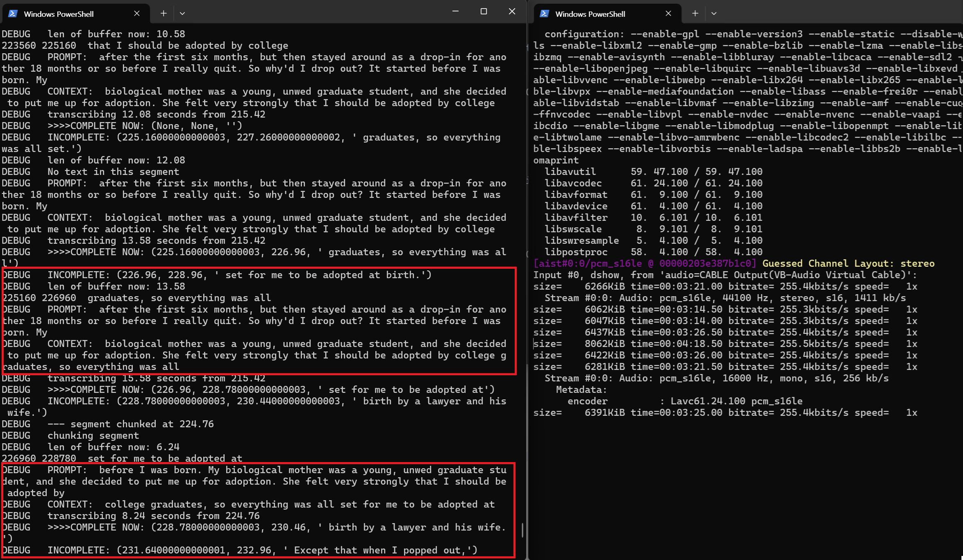Click the 'Guessed Channel Layout: stereo' line
The image size is (963, 560).
pos(848,263)
